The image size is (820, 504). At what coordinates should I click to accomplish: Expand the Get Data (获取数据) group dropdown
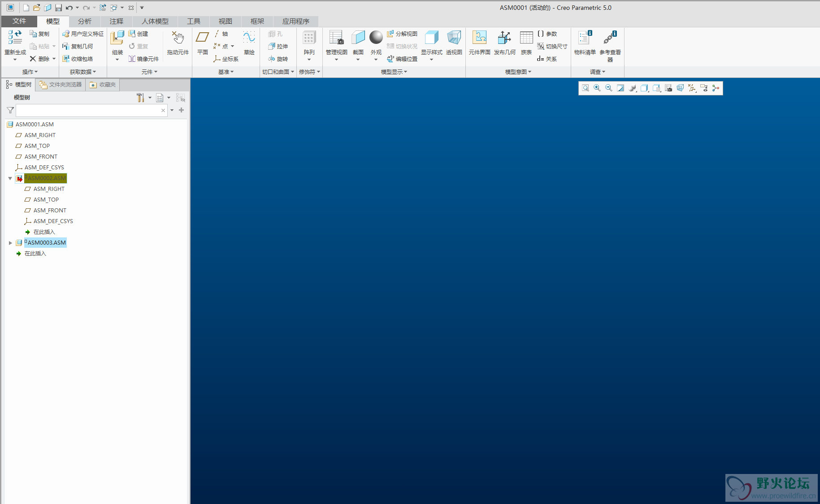[x=83, y=72]
